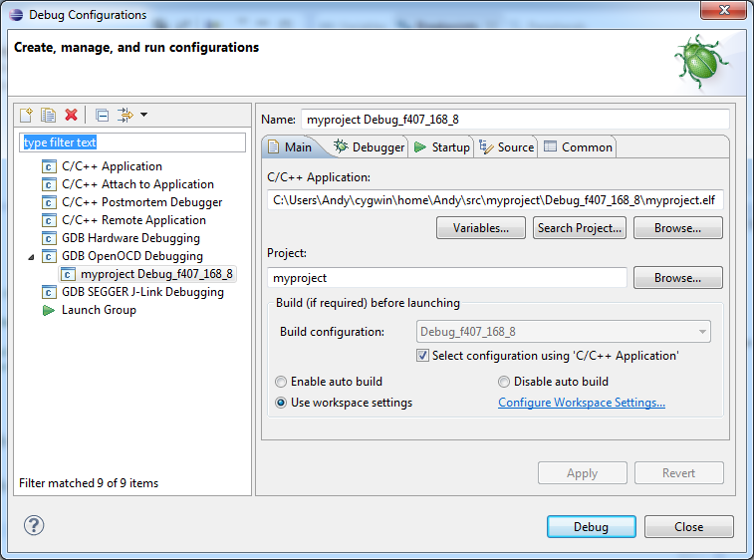The height and width of the screenshot is (560, 754).
Task: Browse for the Project
Action: tap(678, 278)
